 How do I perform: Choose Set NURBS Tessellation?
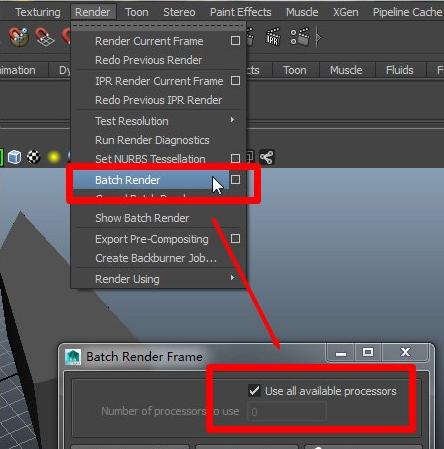tap(150, 159)
